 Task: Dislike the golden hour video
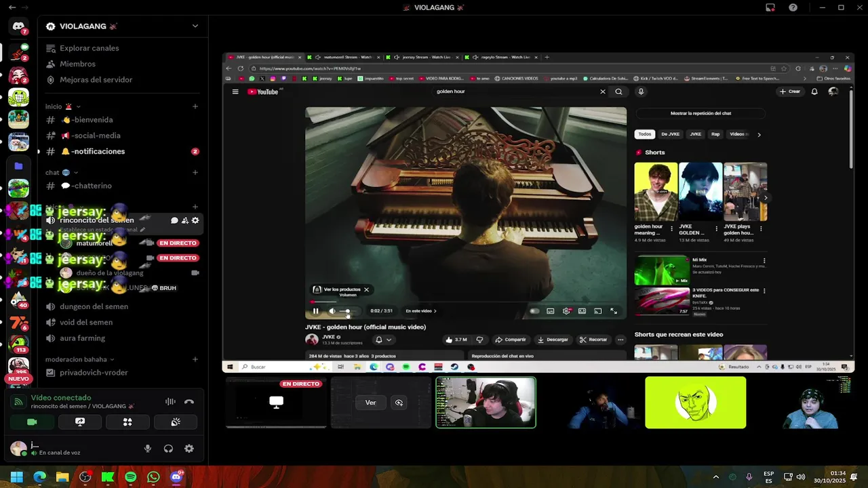pos(479,340)
